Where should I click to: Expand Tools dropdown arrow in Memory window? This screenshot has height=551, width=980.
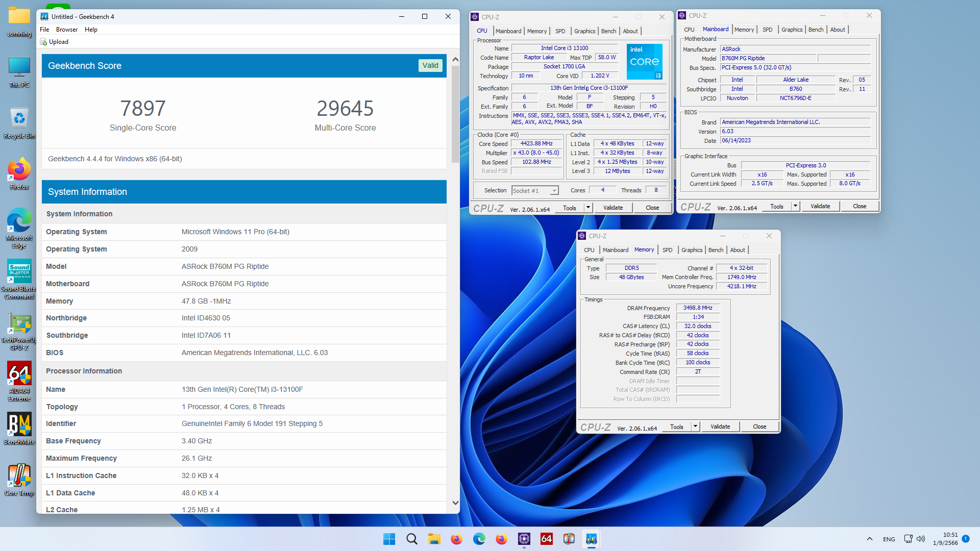click(x=695, y=427)
